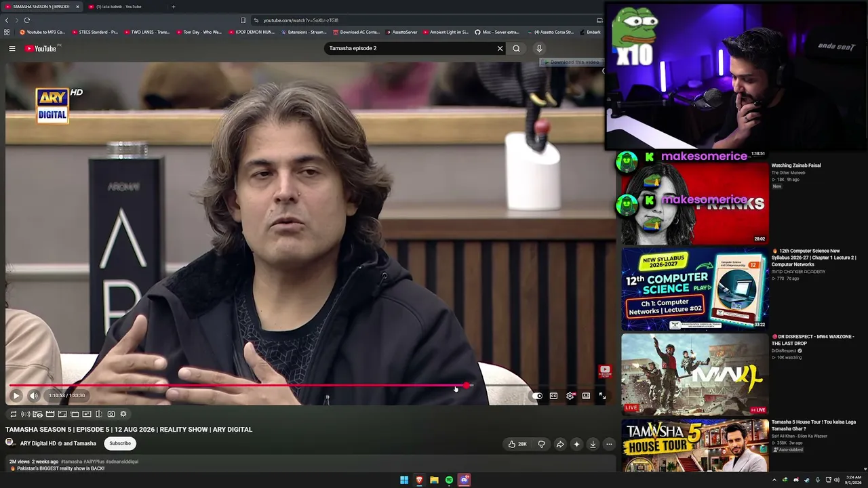The width and height of the screenshot is (868, 488).
Task: Click the audio boost icon below the player
Action: [x=26, y=414]
